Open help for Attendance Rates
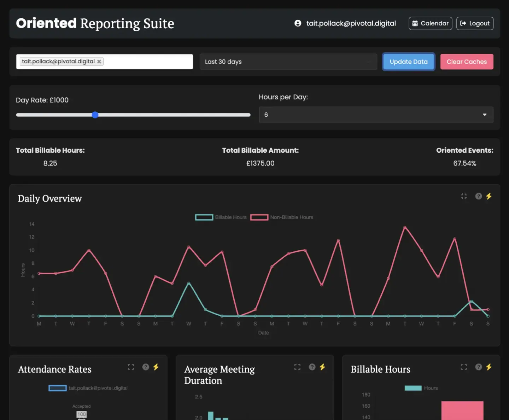The width and height of the screenshot is (509, 420). click(x=146, y=367)
